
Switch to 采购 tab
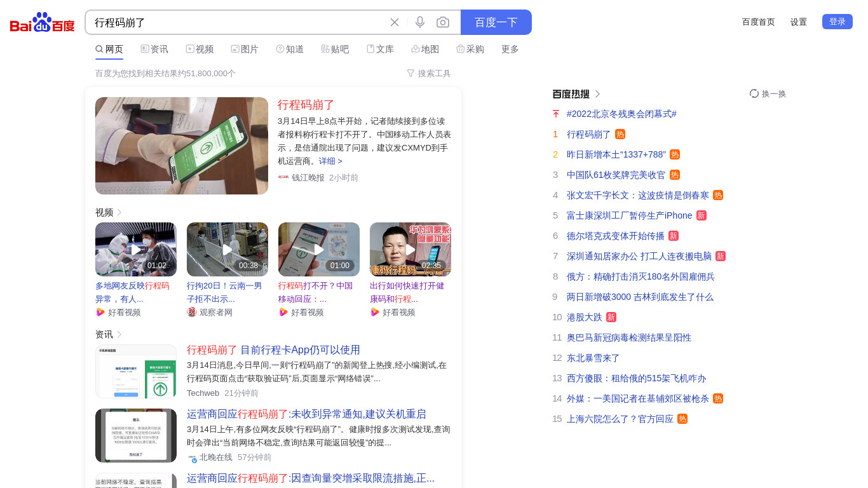470,49
